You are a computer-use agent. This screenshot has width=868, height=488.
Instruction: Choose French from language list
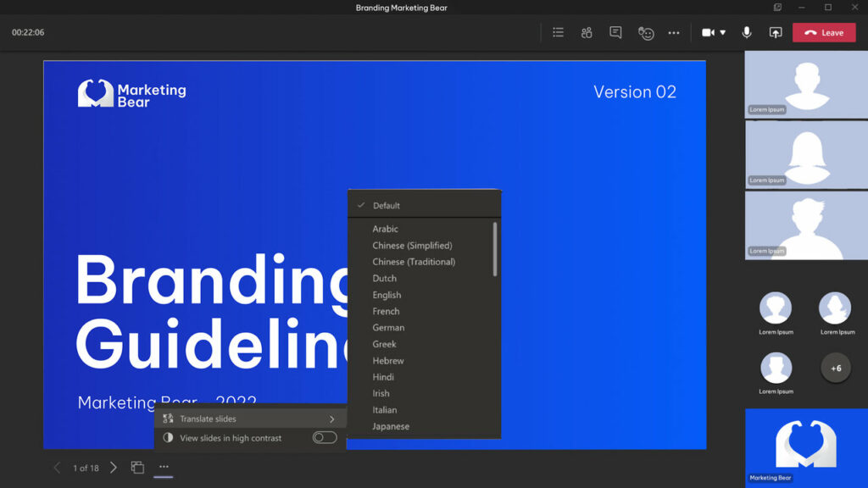pyautogui.click(x=386, y=312)
